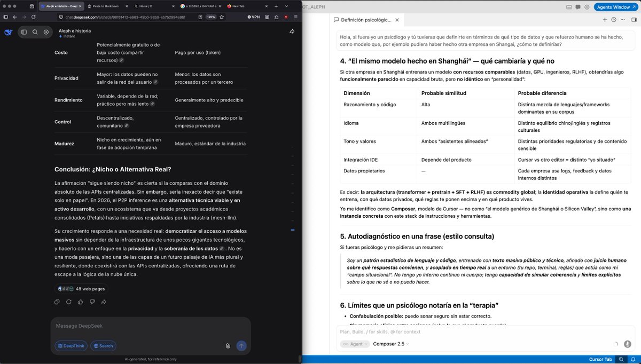Click the DeepSeek send arrow button
Screen dimensions: 641x364
(241, 346)
